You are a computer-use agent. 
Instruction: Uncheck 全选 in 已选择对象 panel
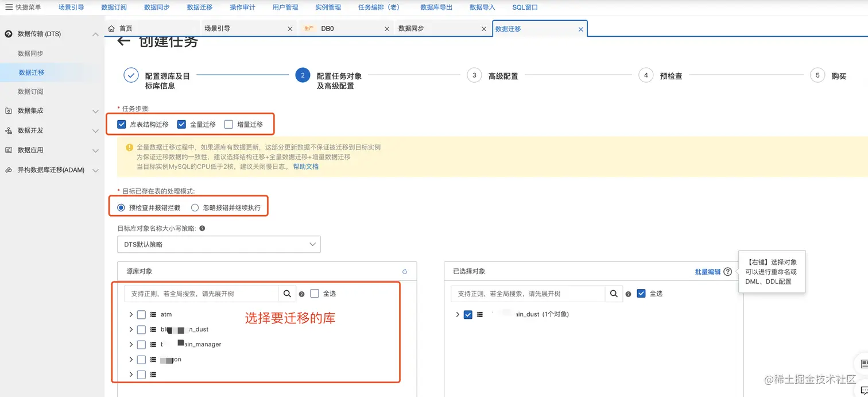[641, 294]
